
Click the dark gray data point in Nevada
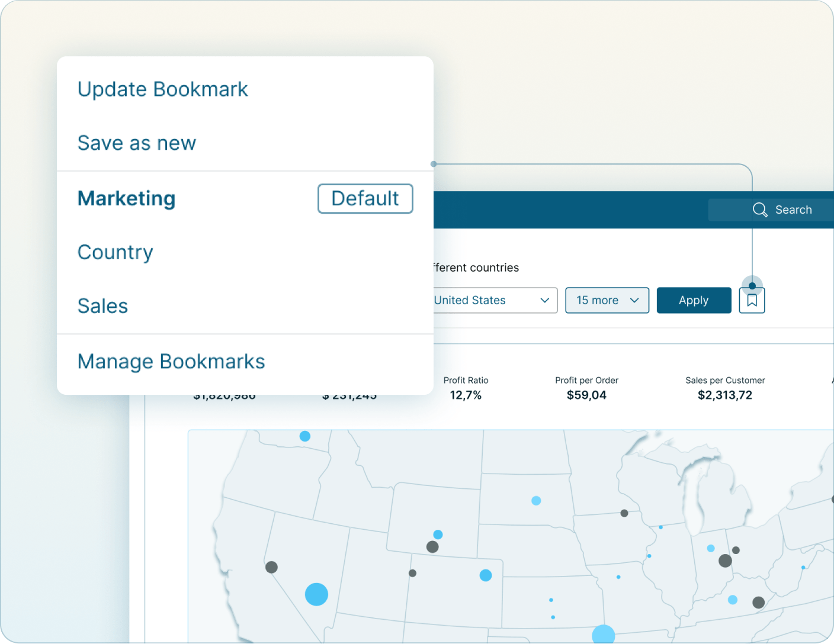(271, 566)
